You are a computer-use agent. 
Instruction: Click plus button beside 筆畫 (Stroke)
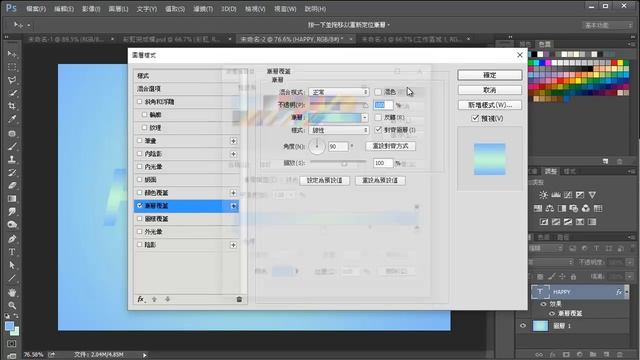click(233, 141)
